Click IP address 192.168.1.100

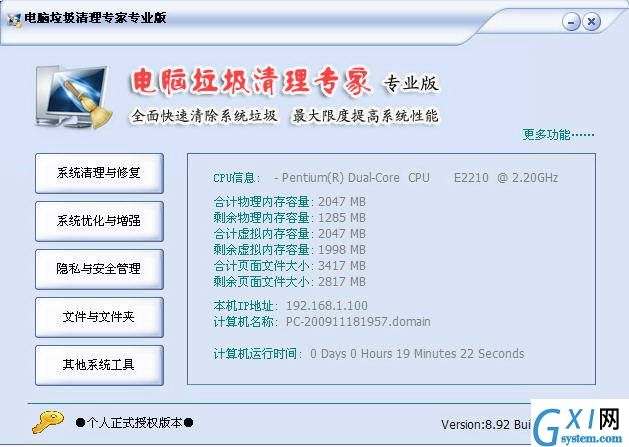(x=327, y=306)
